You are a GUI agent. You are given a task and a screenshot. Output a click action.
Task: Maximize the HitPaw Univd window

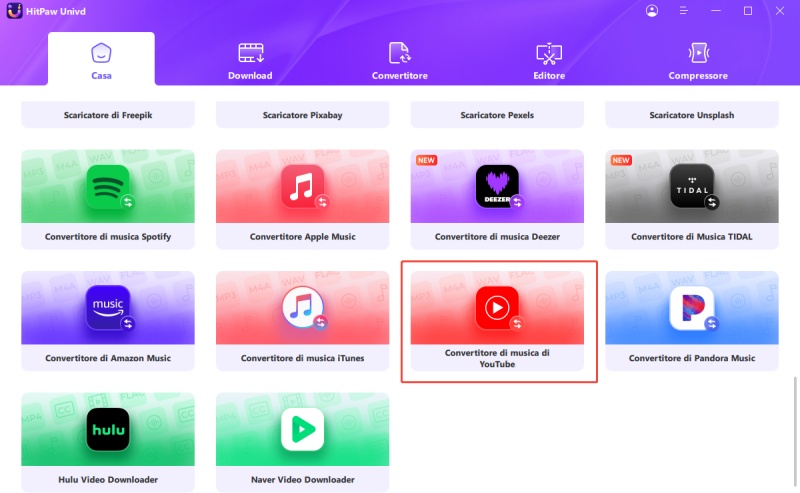747,11
